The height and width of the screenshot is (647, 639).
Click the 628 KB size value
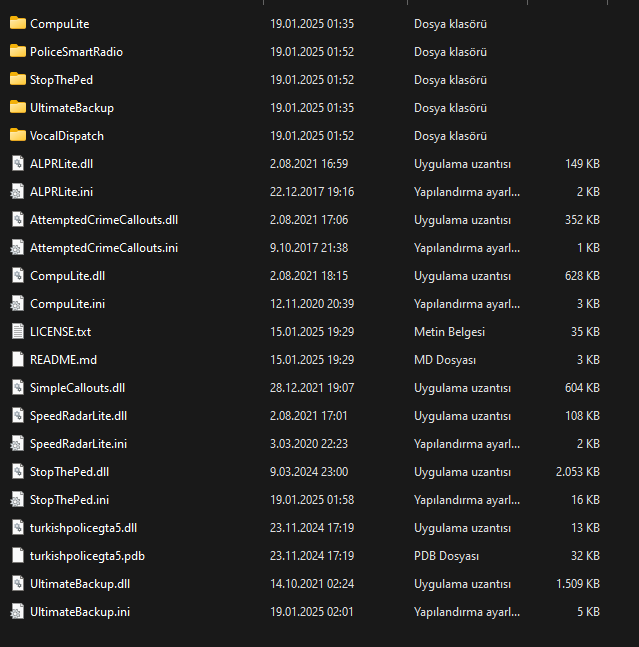coord(582,276)
